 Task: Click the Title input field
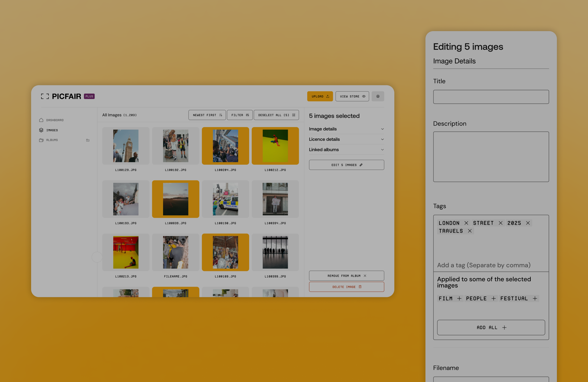(491, 97)
